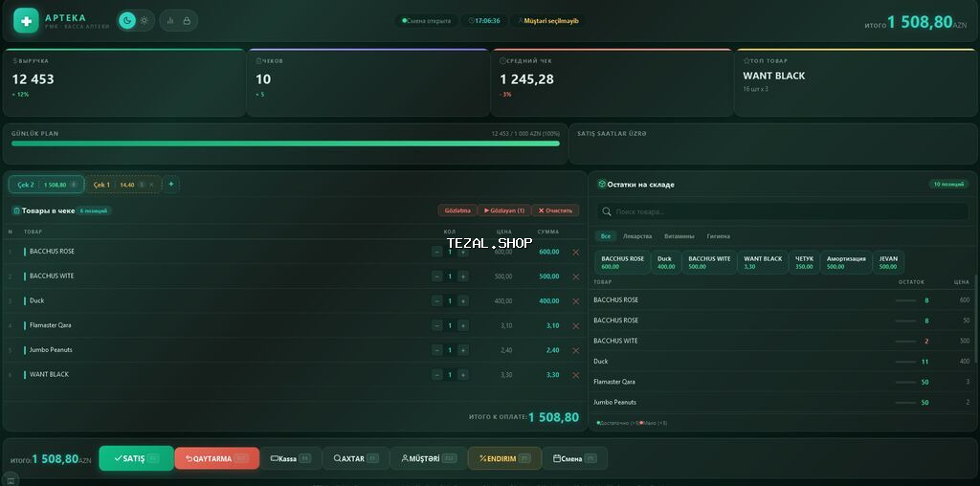
Task: Add a new receipt tab with plus
Action: 171,185
